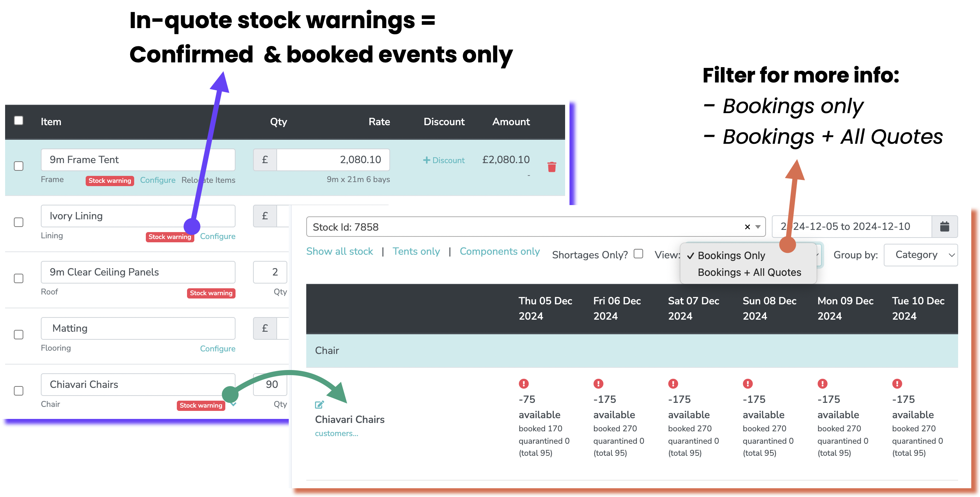Click the Thu 05 Dec 2024 column header

pos(545,308)
